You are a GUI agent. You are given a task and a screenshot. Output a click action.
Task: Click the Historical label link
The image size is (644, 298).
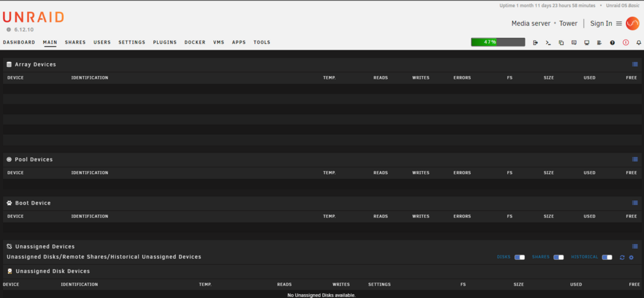tap(585, 257)
